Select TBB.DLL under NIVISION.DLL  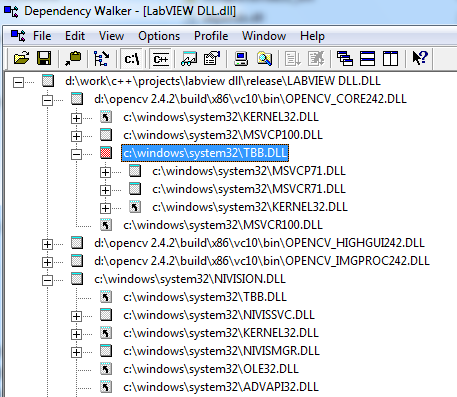click(205, 297)
